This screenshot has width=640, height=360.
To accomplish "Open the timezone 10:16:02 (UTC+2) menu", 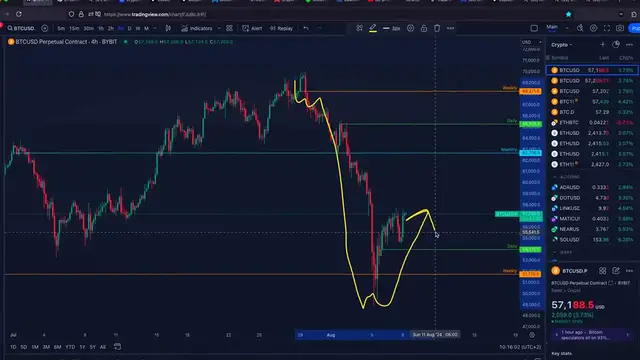I will click(520, 347).
